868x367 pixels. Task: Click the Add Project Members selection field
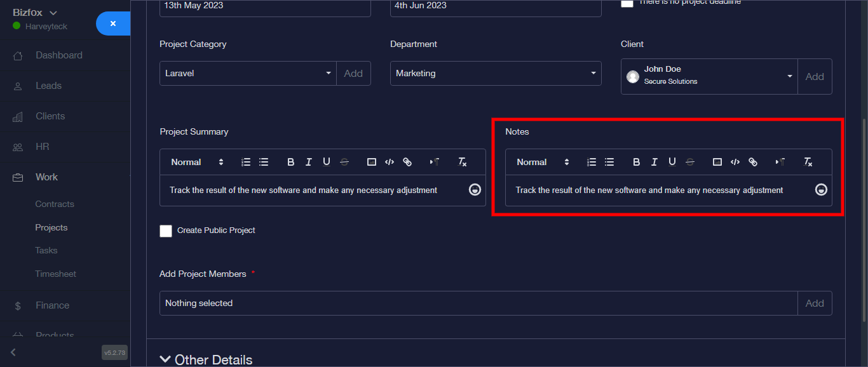478,304
